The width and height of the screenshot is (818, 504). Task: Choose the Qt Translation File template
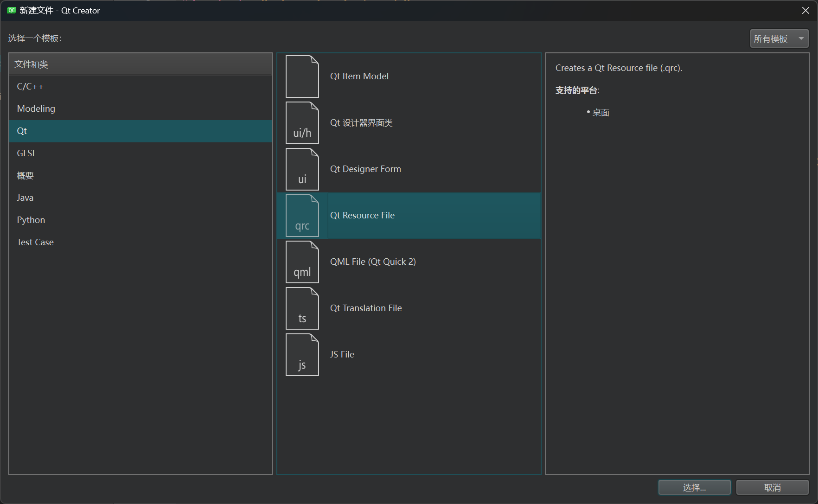pyautogui.click(x=409, y=308)
